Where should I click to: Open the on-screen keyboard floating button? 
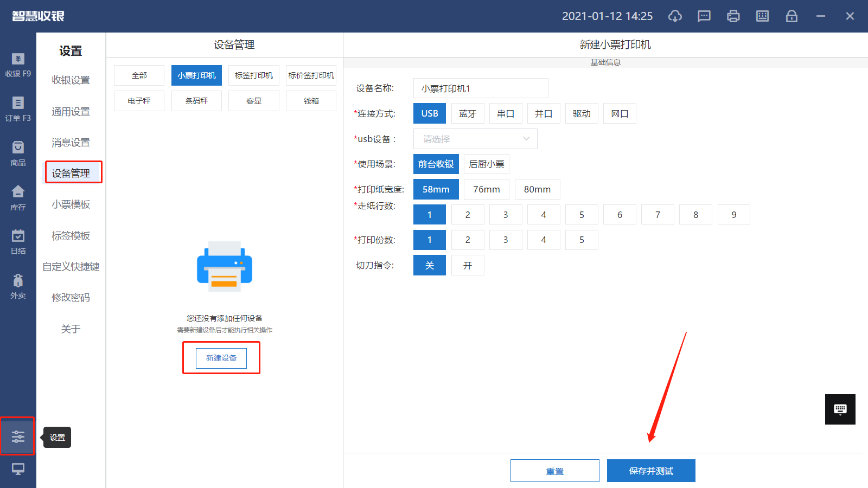point(840,409)
